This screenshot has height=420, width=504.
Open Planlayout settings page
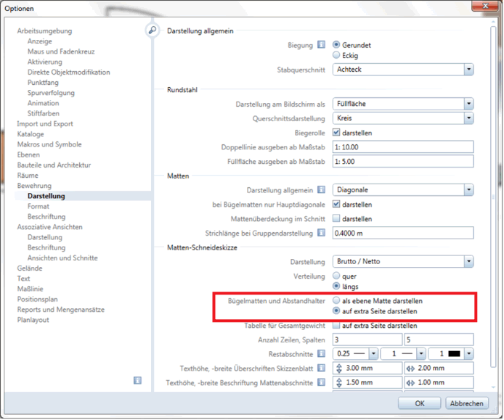click(33, 320)
